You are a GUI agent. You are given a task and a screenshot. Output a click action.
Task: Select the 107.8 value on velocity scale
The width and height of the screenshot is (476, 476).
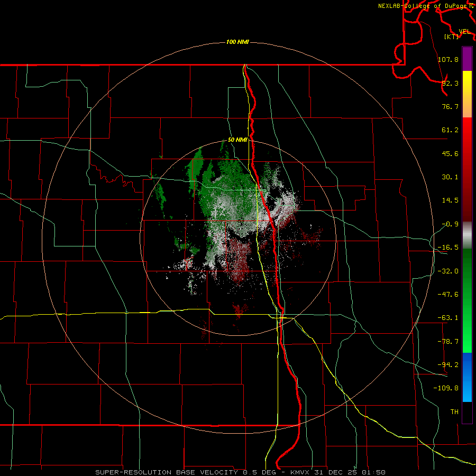(448, 59)
